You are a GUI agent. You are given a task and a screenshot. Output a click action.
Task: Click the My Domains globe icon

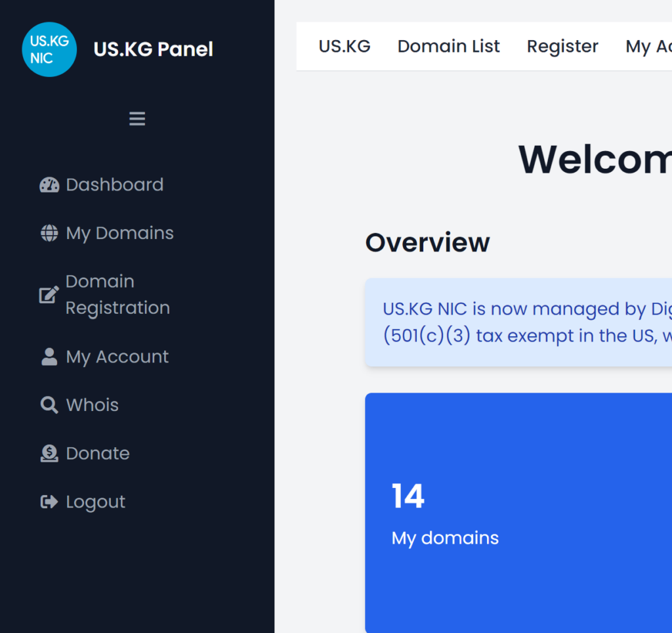[49, 233]
